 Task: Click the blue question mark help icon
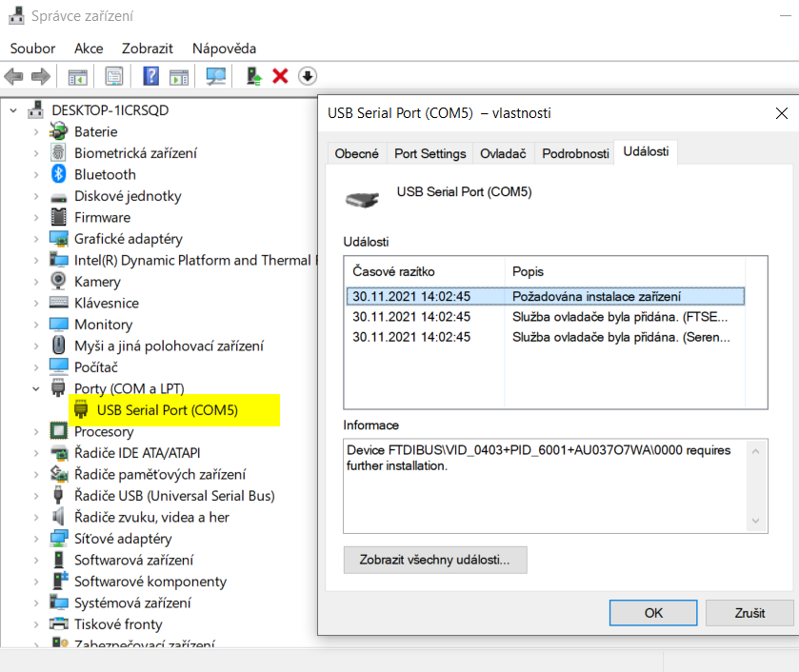pyautogui.click(x=150, y=76)
